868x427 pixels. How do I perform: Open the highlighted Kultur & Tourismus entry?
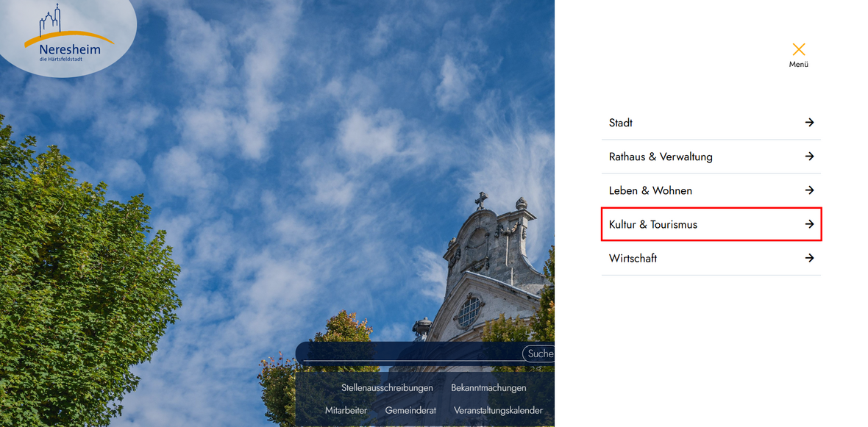point(653,224)
